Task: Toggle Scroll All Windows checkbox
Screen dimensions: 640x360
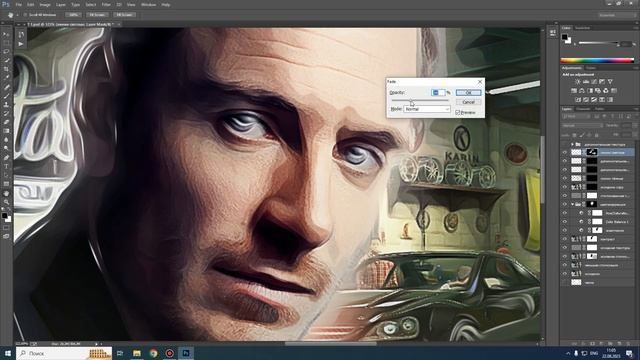Action: (x=25, y=15)
